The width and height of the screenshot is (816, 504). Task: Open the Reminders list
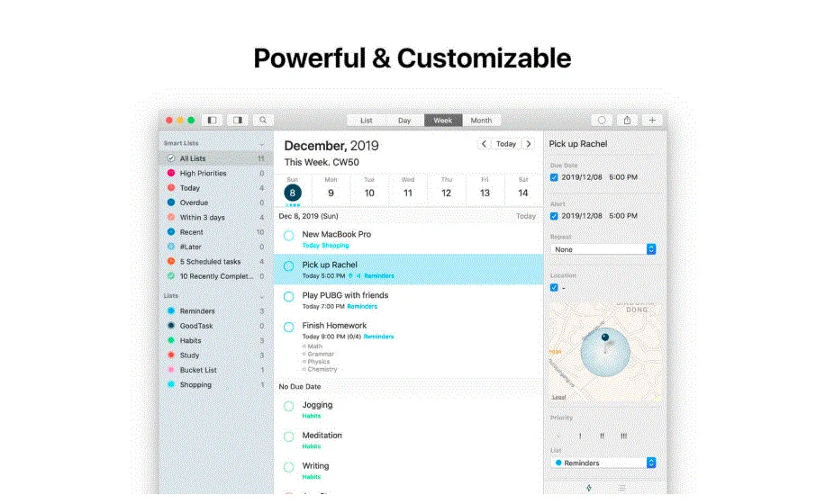pyautogui.click(x=215, y=311)
